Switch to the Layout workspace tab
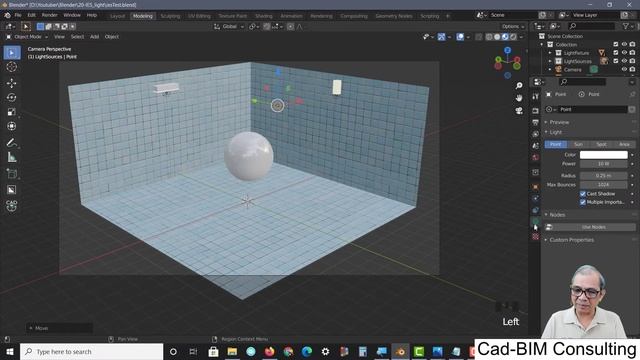Screen dimensions: 640x360 point(118,16)
